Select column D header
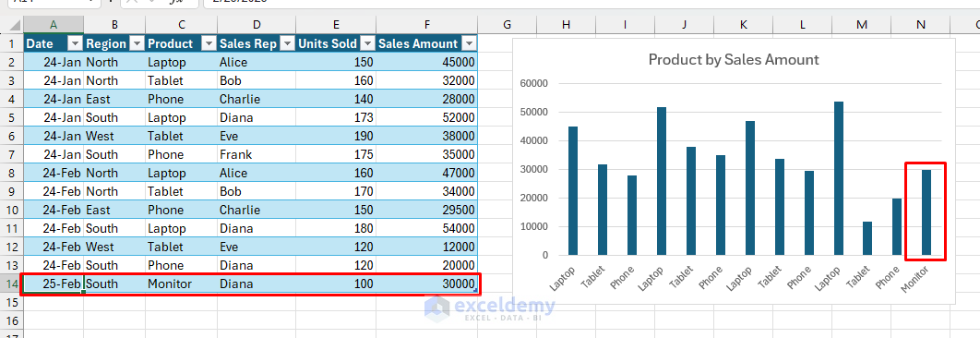 click(257, 25)
